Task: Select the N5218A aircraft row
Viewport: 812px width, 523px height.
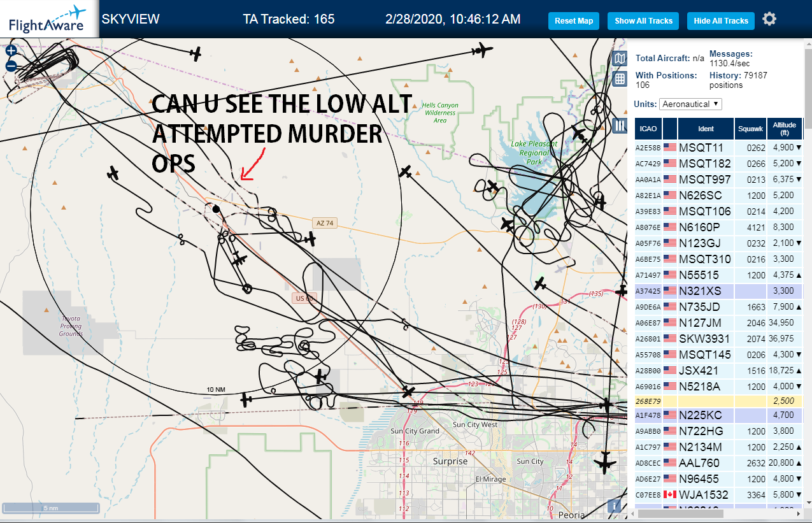Action: pos(718,386)
